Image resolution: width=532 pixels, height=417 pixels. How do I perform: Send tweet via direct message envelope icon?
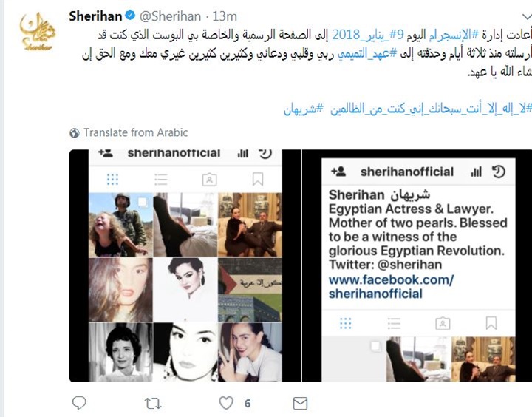click(x=300, y=404)
